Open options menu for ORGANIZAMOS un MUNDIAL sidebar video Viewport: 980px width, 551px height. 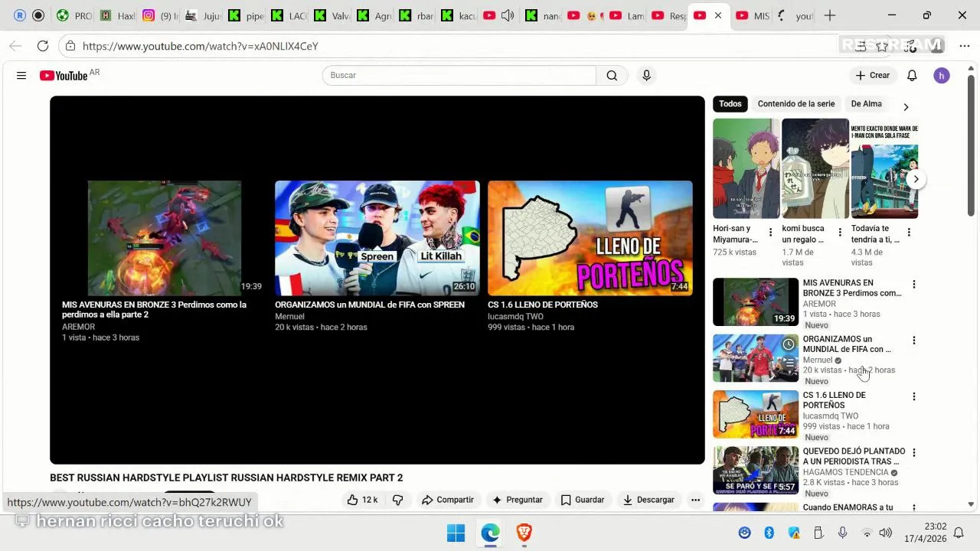pyautogui.click(x=913, y=341)
